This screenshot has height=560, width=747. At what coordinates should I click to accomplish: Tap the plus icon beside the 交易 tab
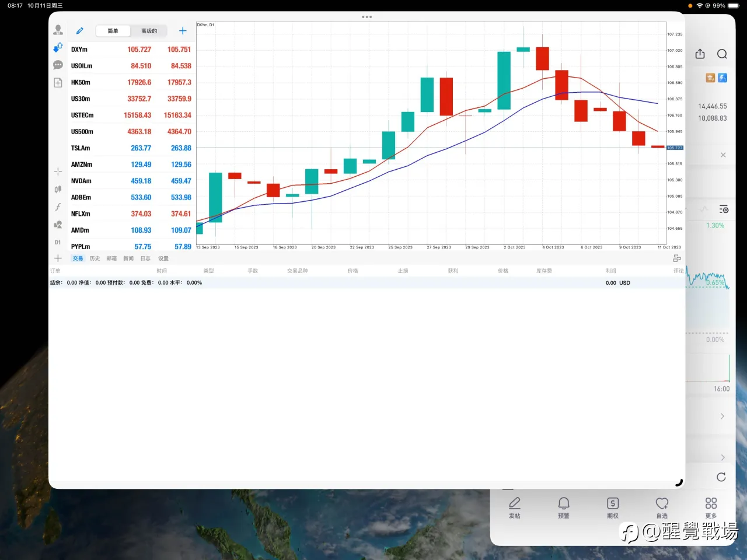coord(58,258)
